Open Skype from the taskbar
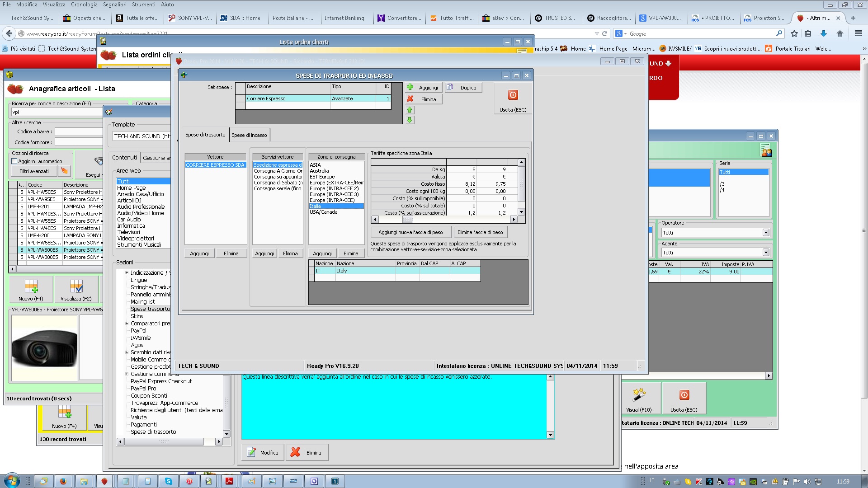Image resolution: width=868 pixels, height=488 pixels. (169, 481)
